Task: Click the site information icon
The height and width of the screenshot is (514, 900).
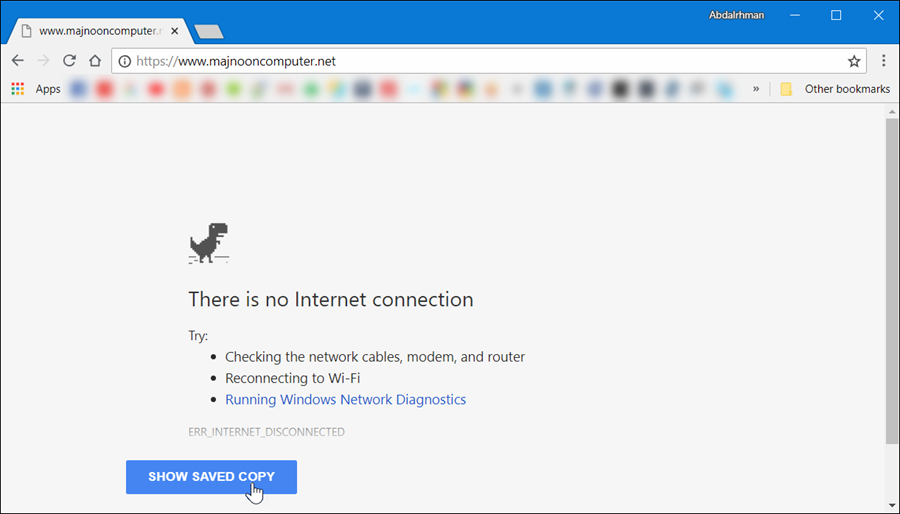Action: [x=124, y=61]
